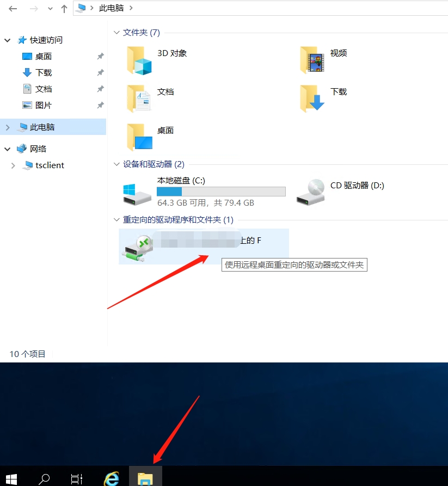Select the 桌面 folder in main pane

tap(139, 137)
